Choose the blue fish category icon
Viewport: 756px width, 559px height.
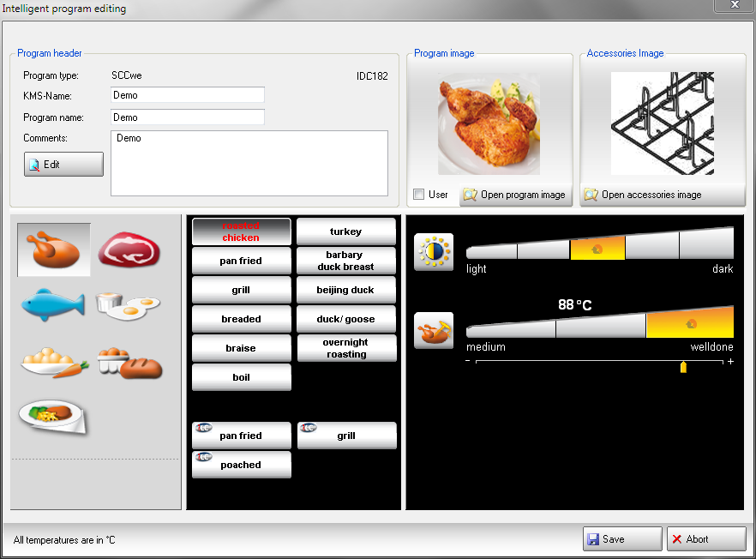point(54,304)
